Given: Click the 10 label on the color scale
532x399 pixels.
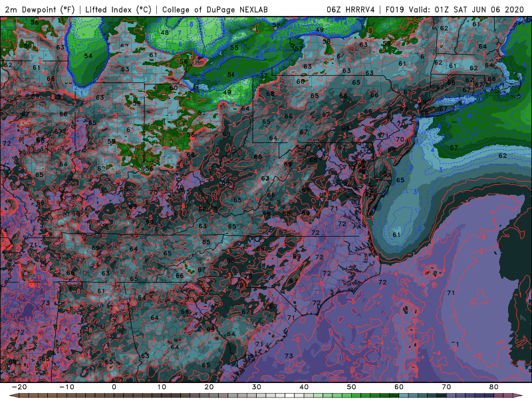Looking at the screenshot, I should coord(162,387).
